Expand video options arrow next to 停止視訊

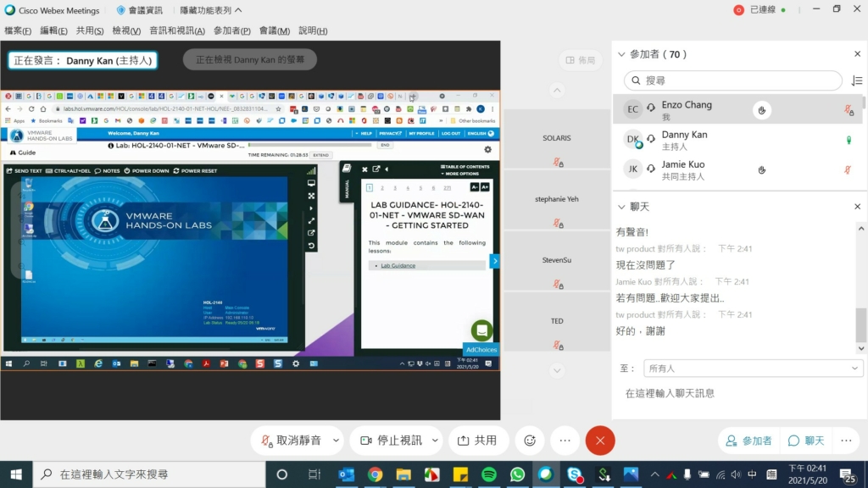(435, 441)
